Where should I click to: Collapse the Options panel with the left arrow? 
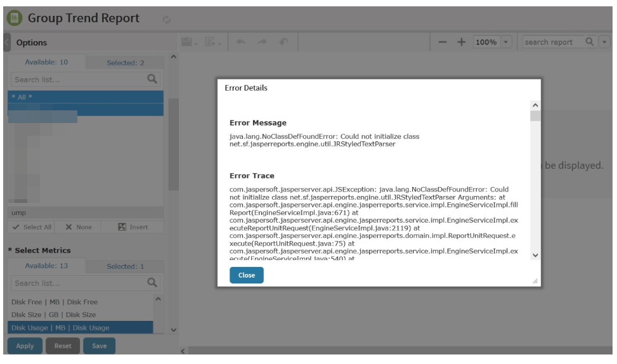(x=7, y=42)
